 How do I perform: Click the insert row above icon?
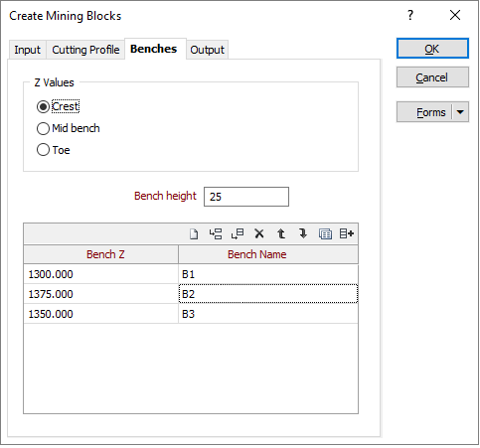[x=216, y=234]
